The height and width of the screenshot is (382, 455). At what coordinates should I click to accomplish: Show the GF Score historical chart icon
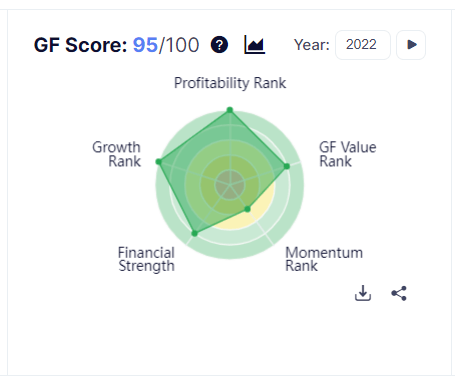click(255, 45)
